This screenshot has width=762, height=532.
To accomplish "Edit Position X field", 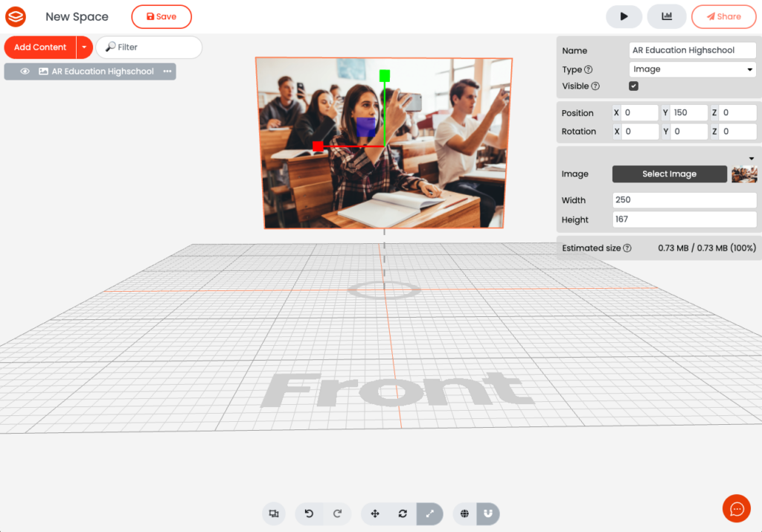I will click(640, 112).
